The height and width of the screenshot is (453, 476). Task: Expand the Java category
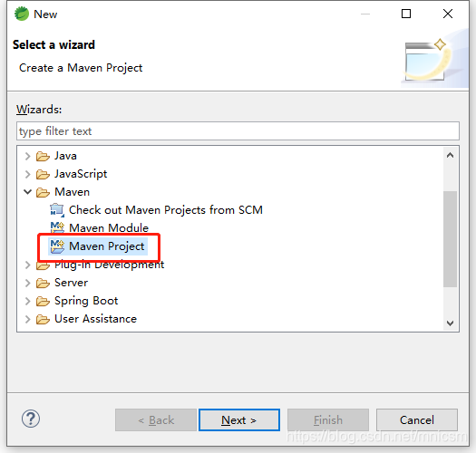pos(27,156)
